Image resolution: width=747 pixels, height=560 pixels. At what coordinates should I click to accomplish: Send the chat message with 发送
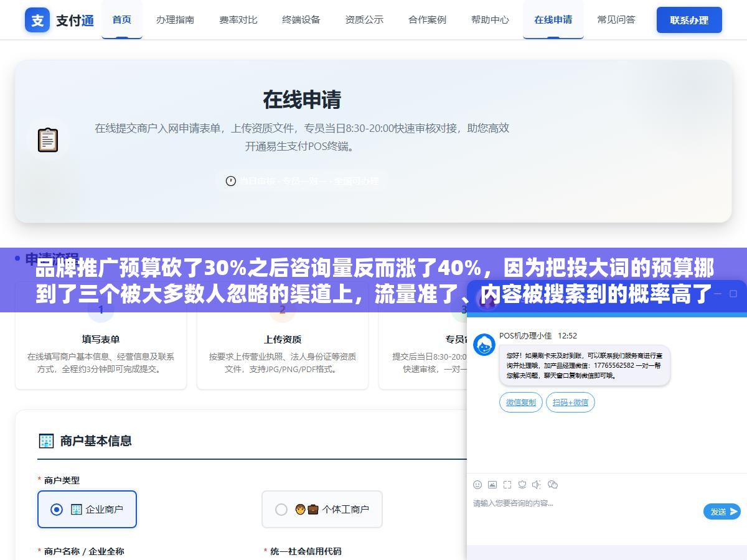pyautogui.click(x=721, y=511)
